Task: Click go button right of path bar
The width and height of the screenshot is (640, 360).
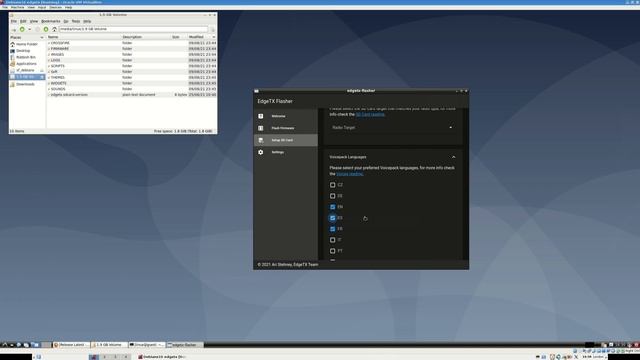Action: pyautogui.click(x=212, y=29)
